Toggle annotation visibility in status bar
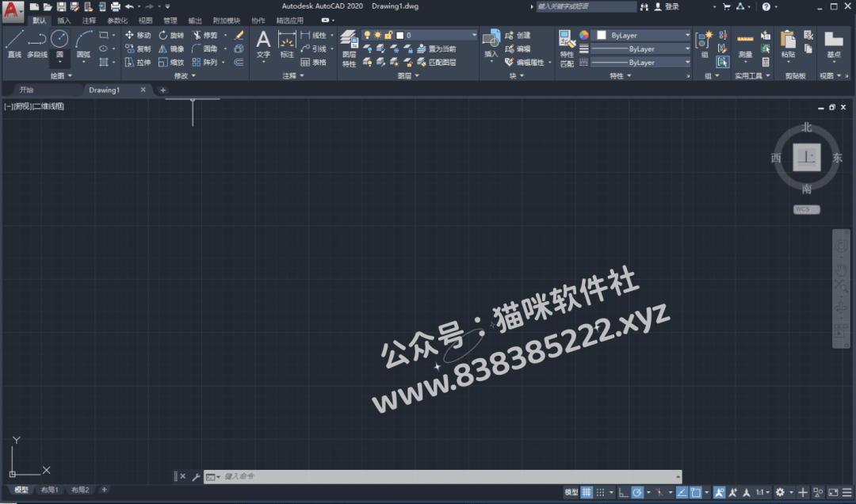The image size is (856, 504). 720,492
